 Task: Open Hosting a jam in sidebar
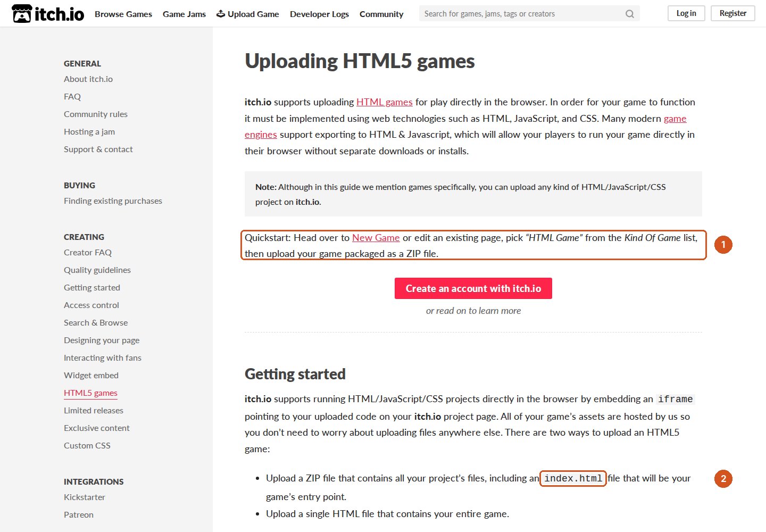coord(89,131)
